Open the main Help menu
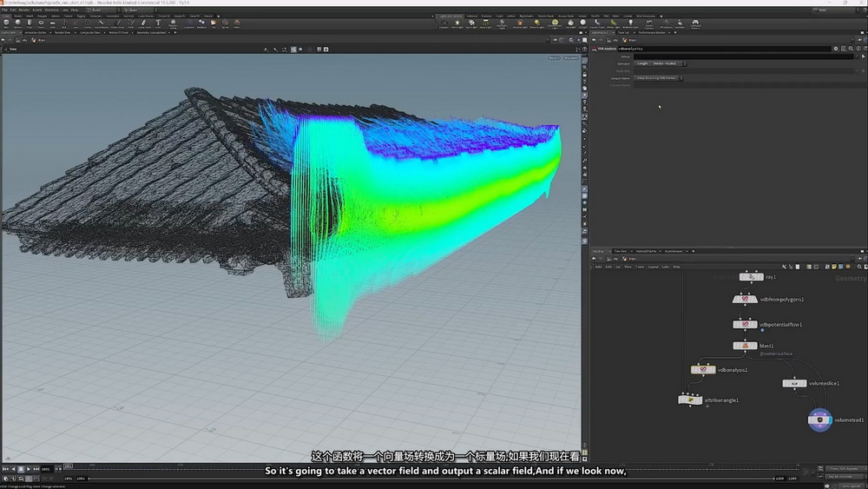This screenshot has height=489, width=868. (74, 10)
